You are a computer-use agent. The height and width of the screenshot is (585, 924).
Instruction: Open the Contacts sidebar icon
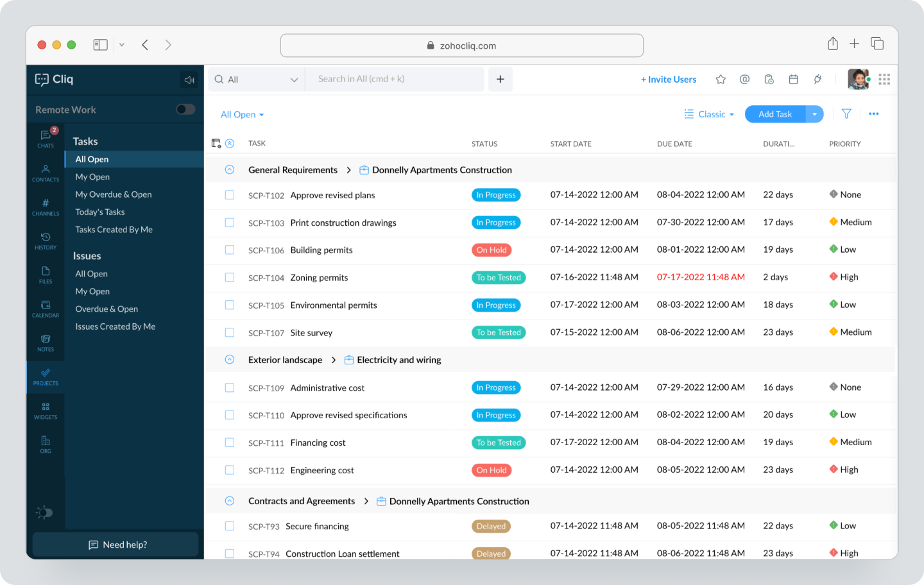point(45,173)
